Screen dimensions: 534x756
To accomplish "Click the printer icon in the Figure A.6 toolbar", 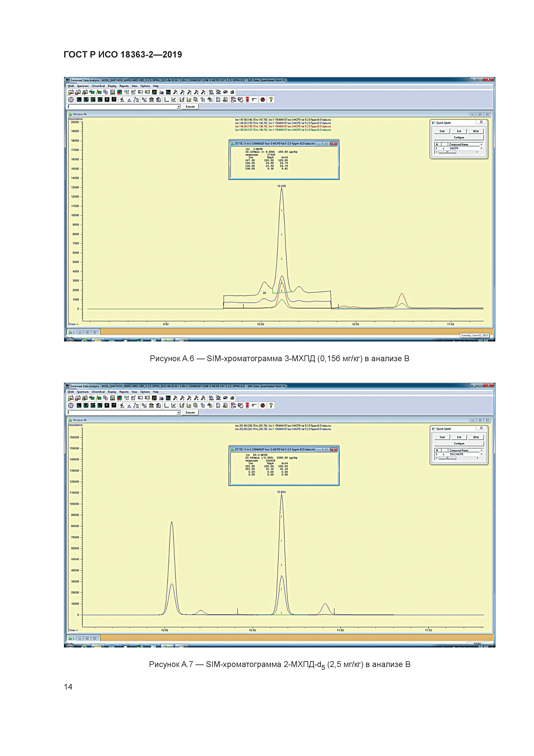I will click(232, 92).
